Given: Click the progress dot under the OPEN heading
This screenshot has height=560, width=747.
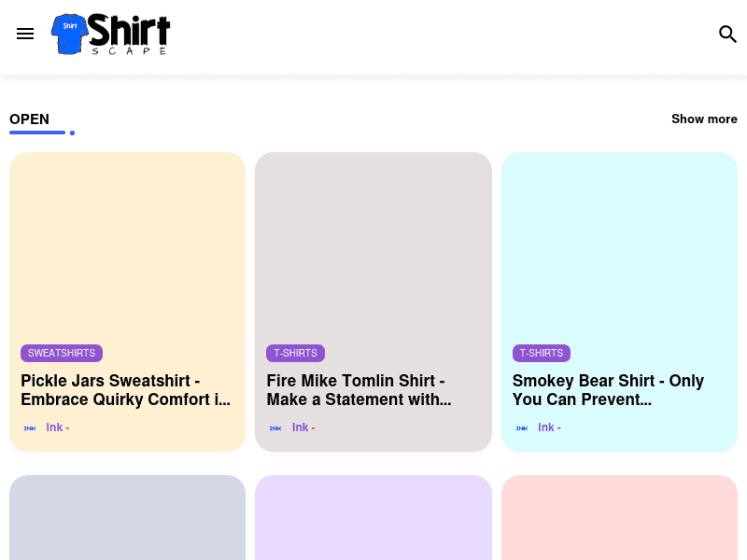Looking at the screenshot, I should (71, 133).
